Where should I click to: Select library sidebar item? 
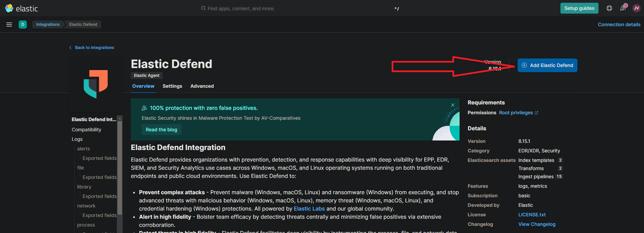point(84,187)
